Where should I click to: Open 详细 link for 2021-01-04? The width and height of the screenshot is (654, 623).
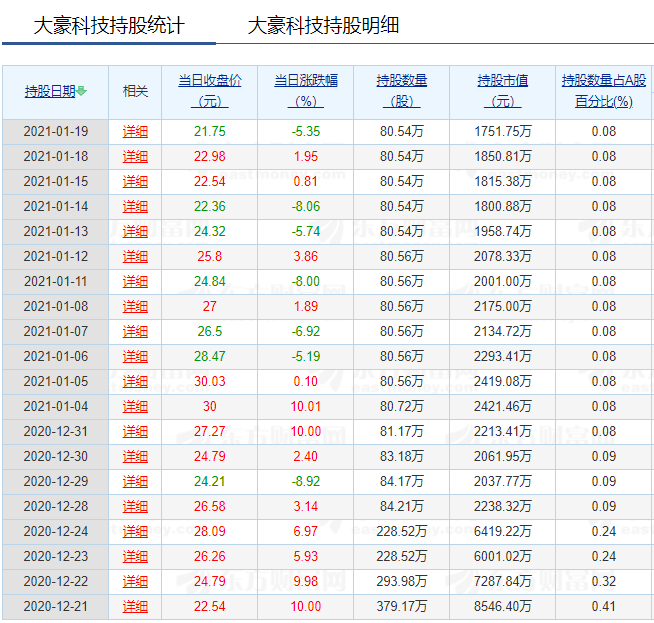click(135, 407)
